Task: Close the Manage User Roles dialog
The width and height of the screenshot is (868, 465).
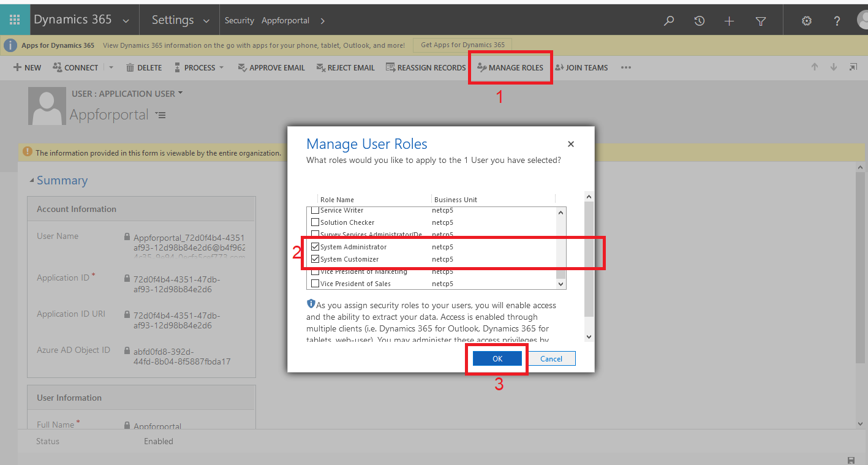Action: 571,145
